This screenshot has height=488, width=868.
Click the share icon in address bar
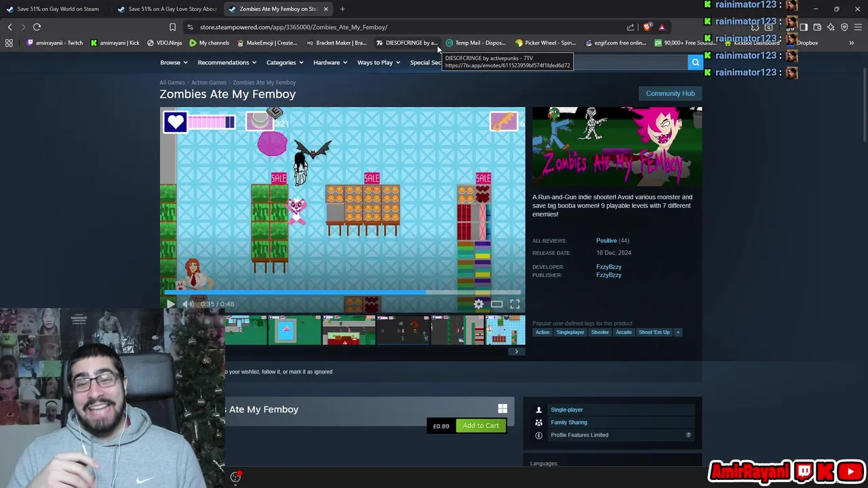click(x=631, y=27)
